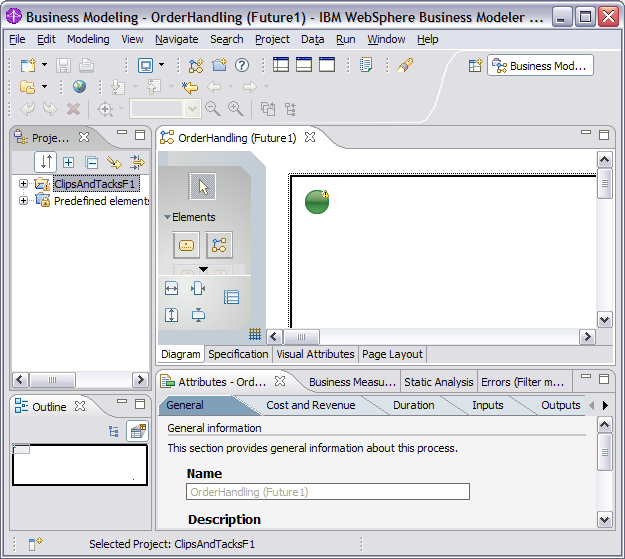This screenshot has width=625, height=559.
Task: Open the dropdown arrow beside the New icon
Action: pyautogui.click(x=44, y=65)
